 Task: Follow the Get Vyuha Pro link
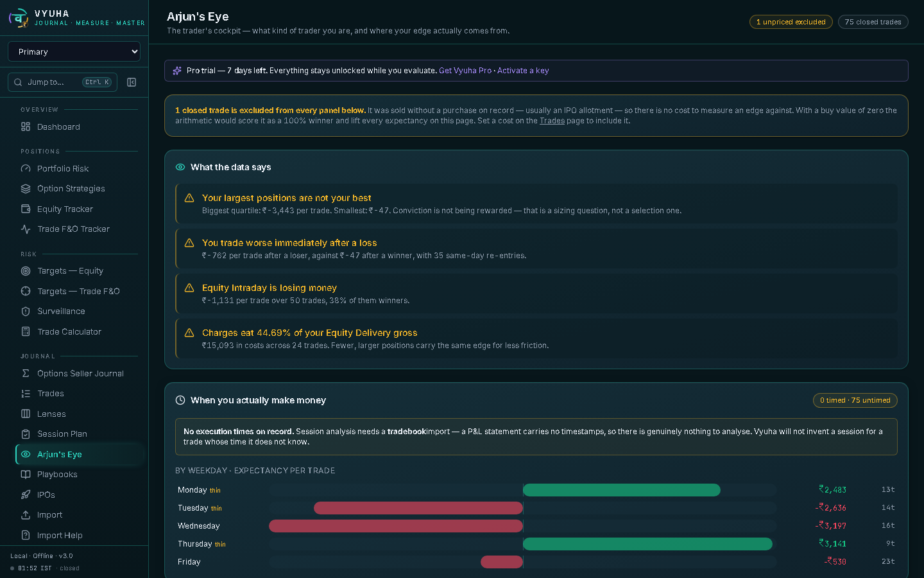pyautogui.click(x=465, y=71)
